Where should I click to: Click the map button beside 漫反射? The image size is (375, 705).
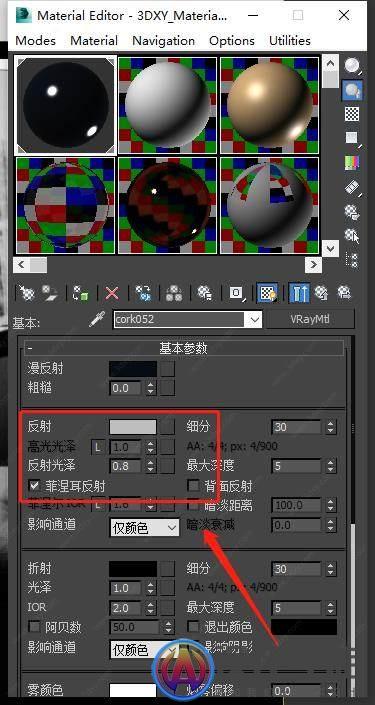(168, 369)
